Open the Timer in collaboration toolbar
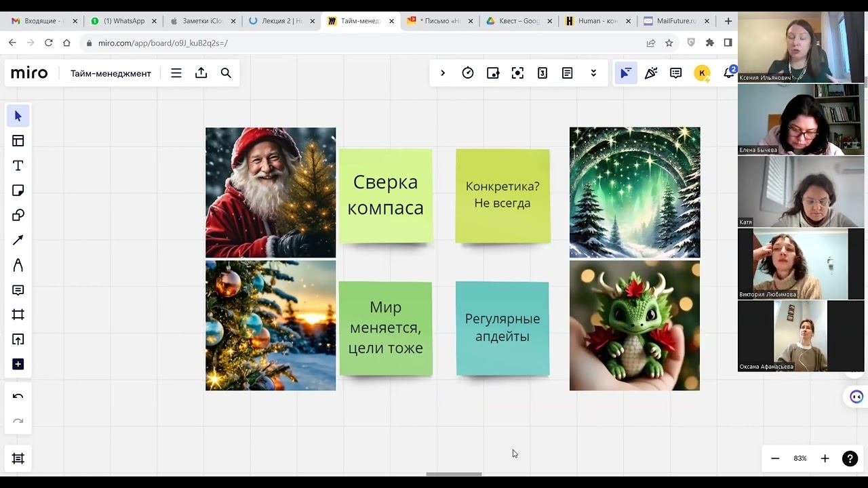Image resolution: width=868 pixels, height=488 pixels. pyautogui.click(x=468, y=73)
